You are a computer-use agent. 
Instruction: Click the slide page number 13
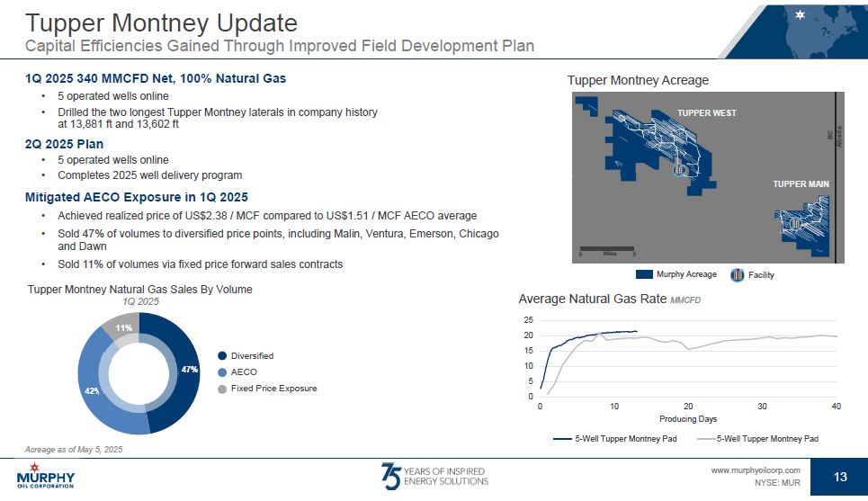840,477
